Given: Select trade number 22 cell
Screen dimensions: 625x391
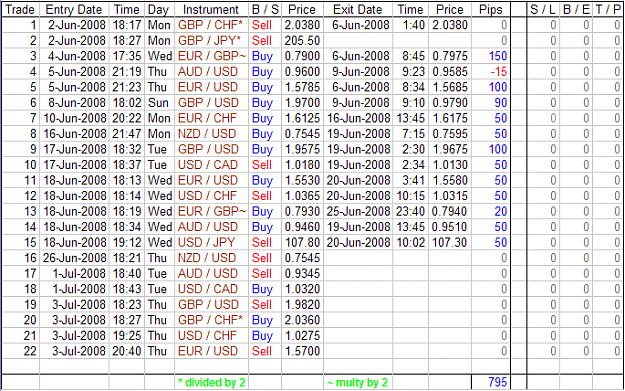Looking at the screenshot, I should (x=30, y=352).
